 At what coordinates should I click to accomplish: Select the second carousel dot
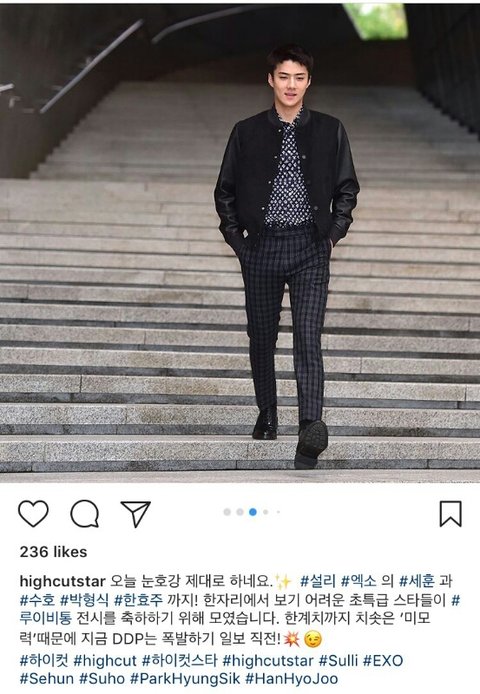[x=240, y=512]
